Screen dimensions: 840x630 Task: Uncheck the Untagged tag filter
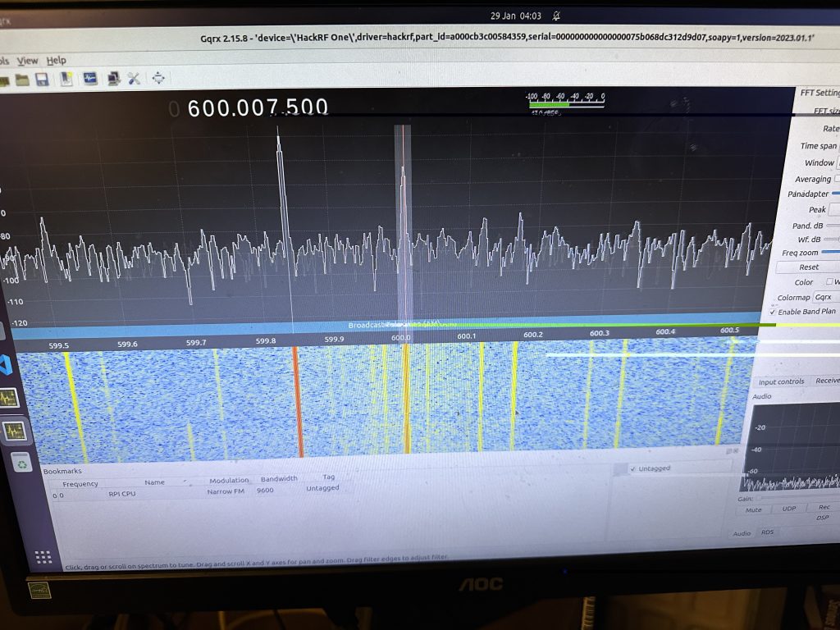coord(632,469)
